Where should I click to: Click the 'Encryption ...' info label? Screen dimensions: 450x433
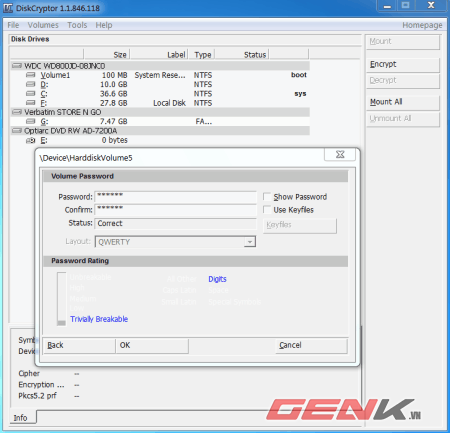41,385
